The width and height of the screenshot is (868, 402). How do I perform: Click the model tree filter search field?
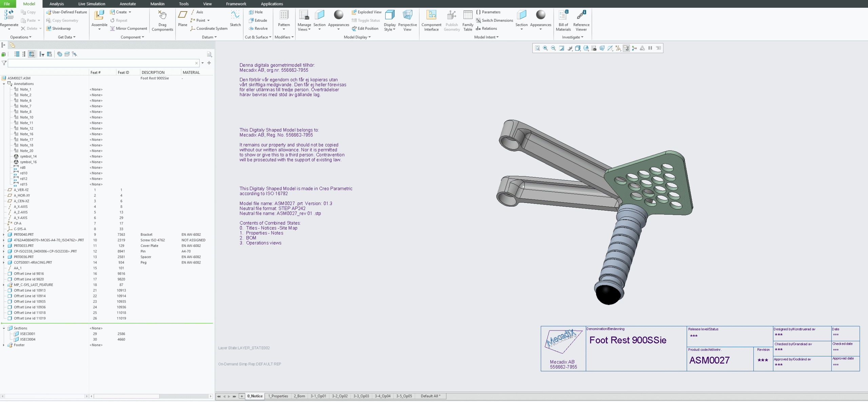point(102,63)
